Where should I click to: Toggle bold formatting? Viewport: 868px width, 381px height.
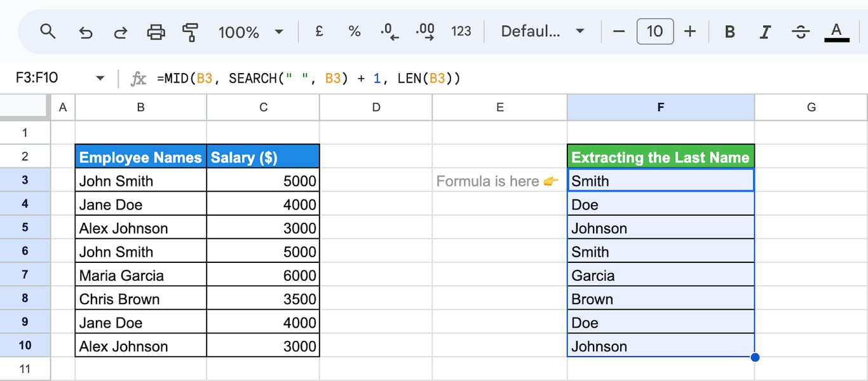pos(730,32)
